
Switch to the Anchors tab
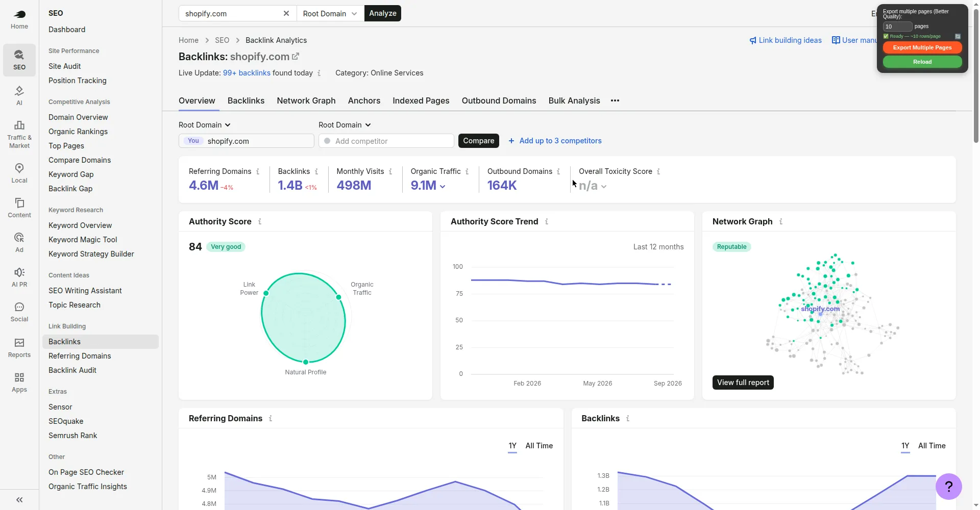coord(364,100)
